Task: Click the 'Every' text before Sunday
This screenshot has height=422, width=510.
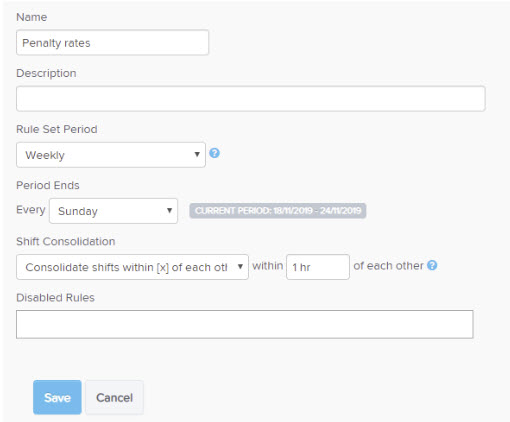Action: [x=31, y=210]
